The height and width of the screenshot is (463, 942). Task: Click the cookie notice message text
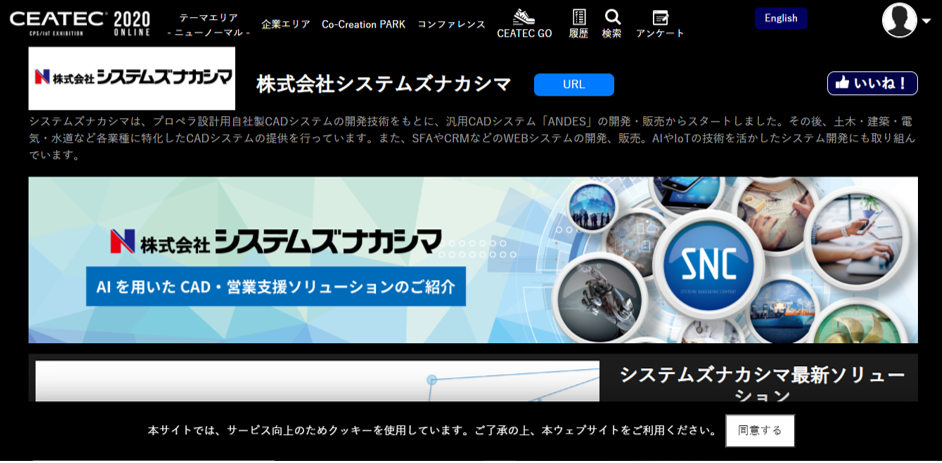pyautogui.click(x=432, y=431)
